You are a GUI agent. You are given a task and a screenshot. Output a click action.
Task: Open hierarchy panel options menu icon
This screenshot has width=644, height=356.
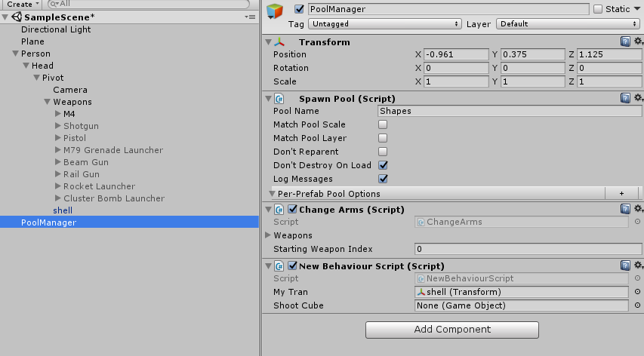250,17
